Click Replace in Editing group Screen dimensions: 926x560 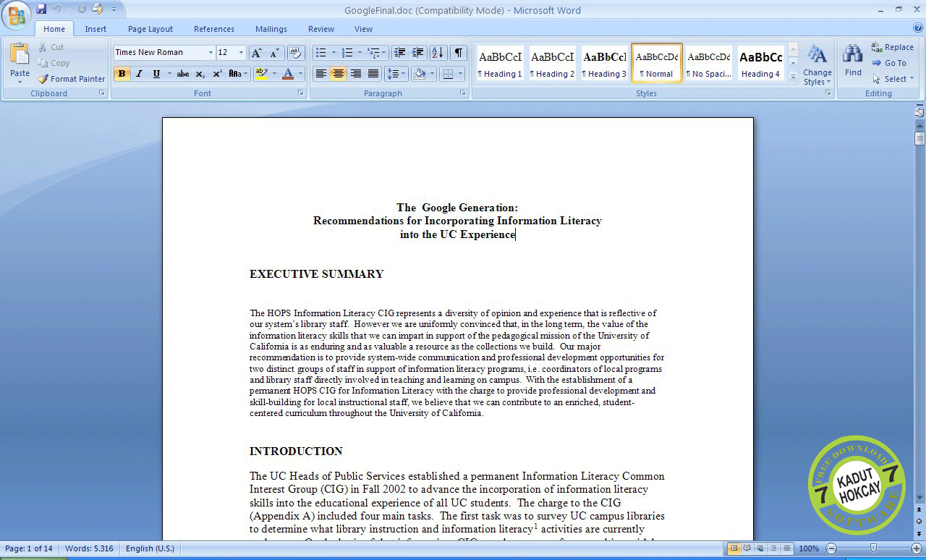point(893,47)
